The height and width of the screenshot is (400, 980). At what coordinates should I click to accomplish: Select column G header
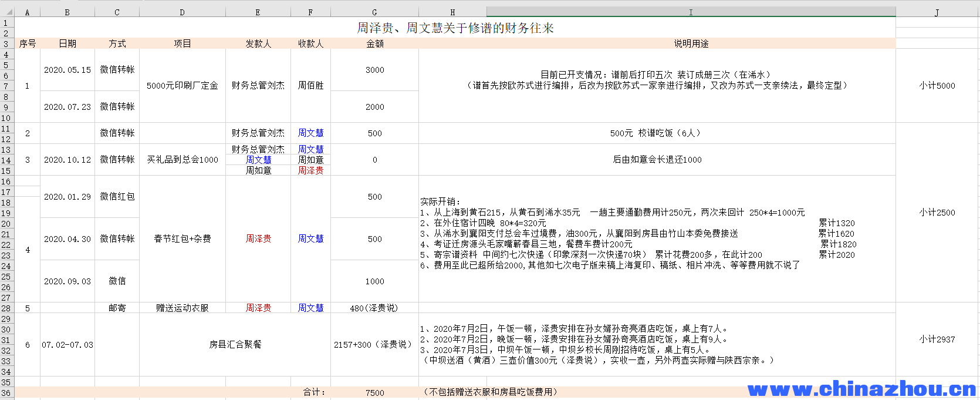(374, 12)
